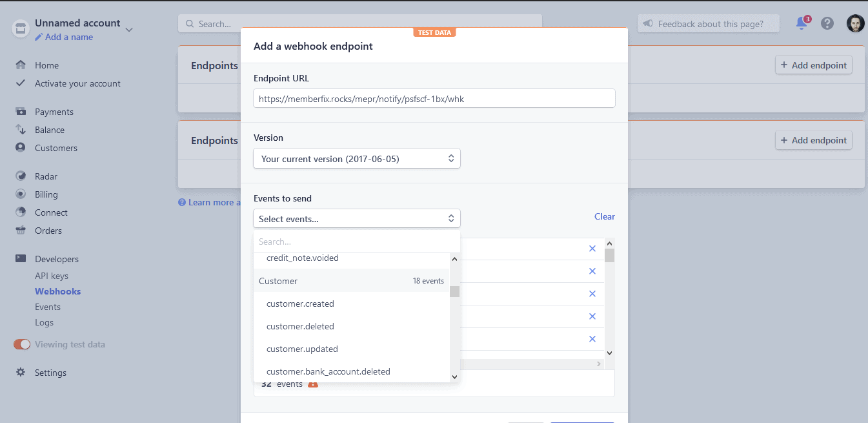The height and width of the screenshot is (423, 868).
Task: Click the Orders basket icon
Action: coord(21,231)
